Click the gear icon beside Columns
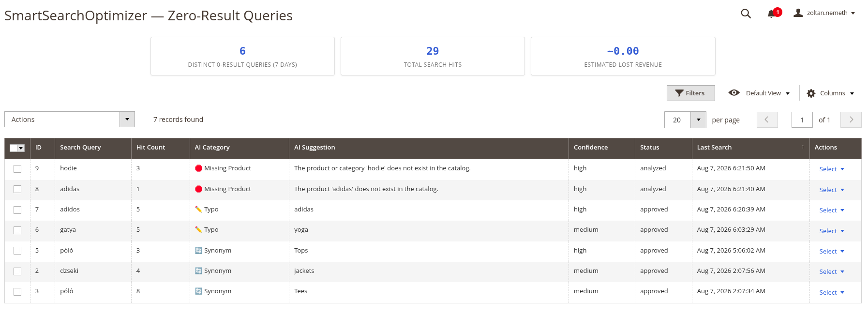 [x=811, y=93]
